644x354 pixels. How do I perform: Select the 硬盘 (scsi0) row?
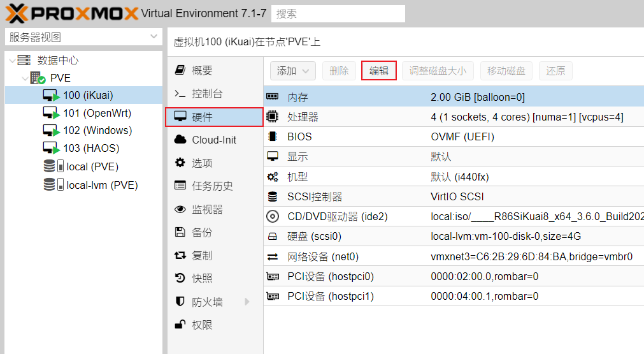pyautogui.click(x=454, y=237)
